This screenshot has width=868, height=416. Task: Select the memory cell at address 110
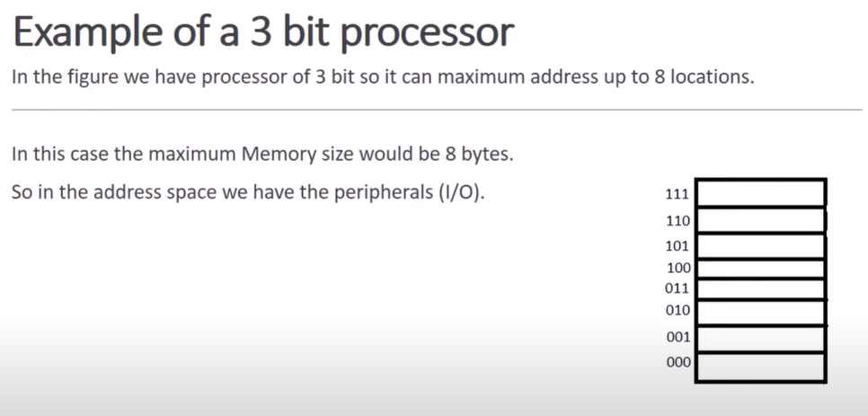[761, 220]
